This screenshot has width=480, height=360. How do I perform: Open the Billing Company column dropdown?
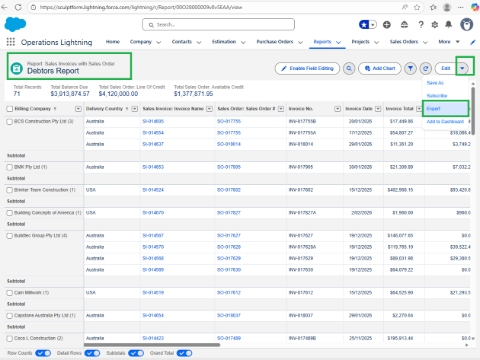point(78,109)
